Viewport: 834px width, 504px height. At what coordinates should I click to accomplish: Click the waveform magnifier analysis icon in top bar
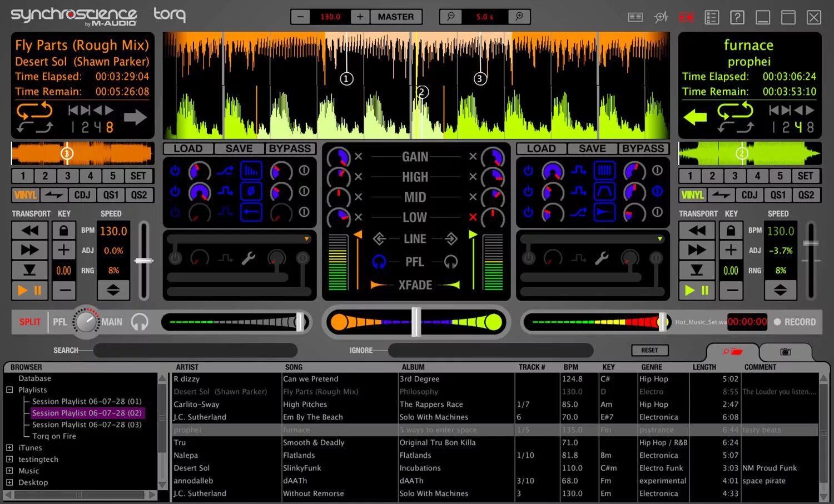(661, 17)
